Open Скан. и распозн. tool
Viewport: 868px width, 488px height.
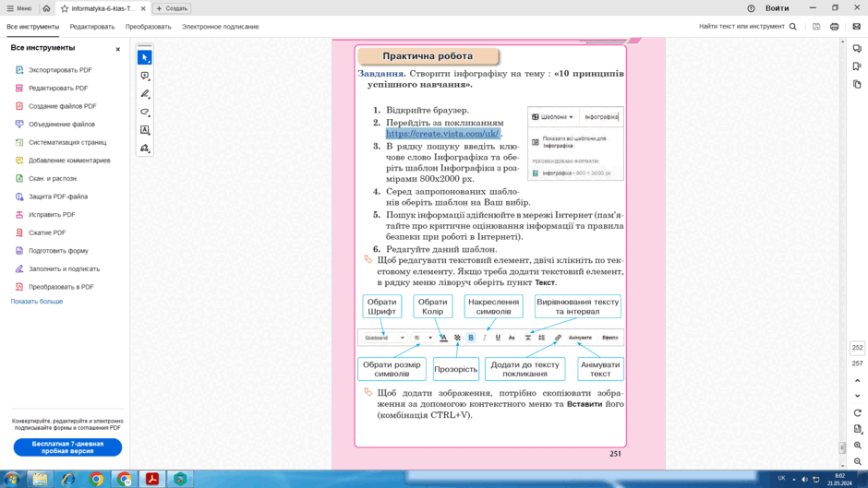[53, 179]
